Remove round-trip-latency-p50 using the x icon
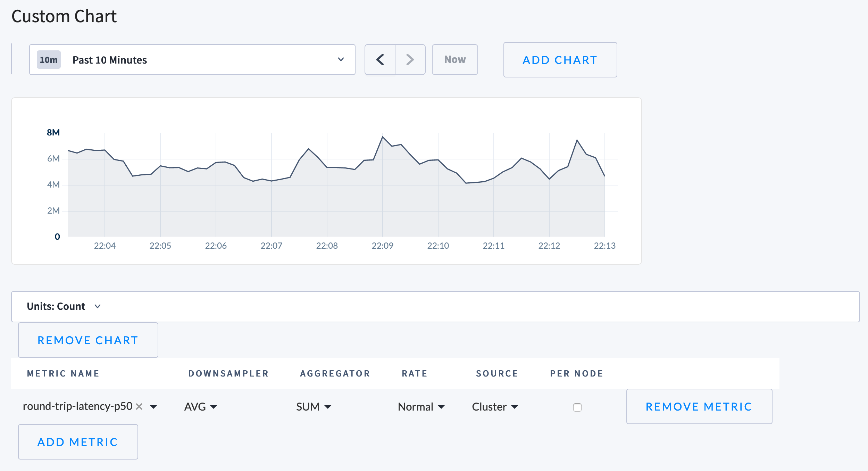The height and width of the screenshot is (471, 868). click(x=139, y=406)
